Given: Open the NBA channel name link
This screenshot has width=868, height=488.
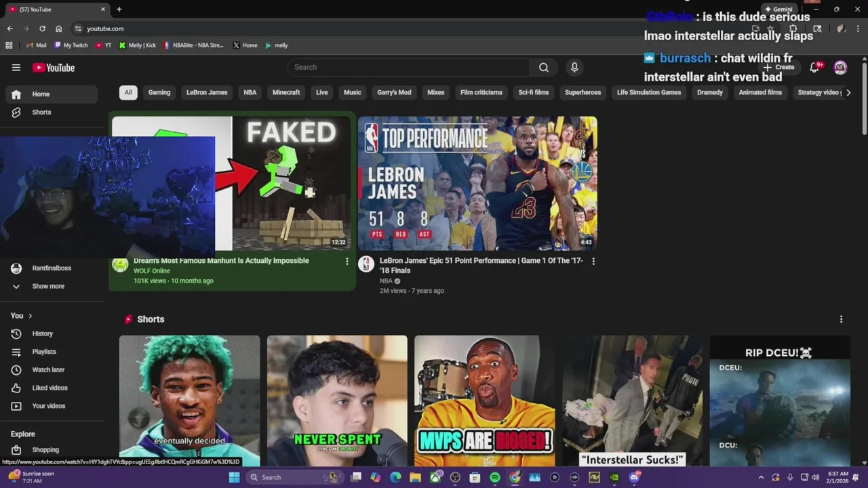Looking at the screenshot, I should pyautogui.click(x=386, y=281).
